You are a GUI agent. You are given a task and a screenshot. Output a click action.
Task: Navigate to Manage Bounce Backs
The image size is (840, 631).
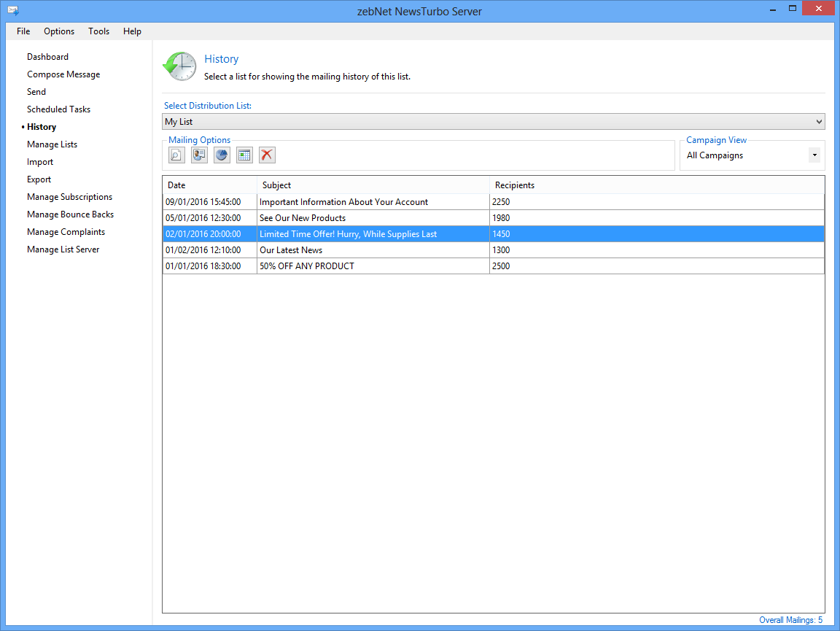[70, 214]
